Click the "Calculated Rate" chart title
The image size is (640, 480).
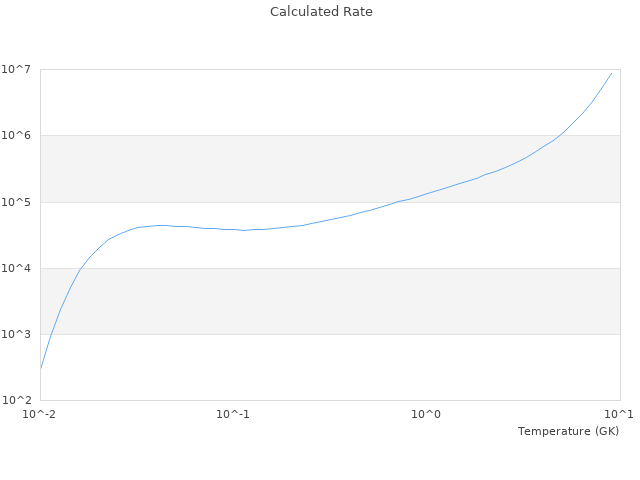[320, 12]
